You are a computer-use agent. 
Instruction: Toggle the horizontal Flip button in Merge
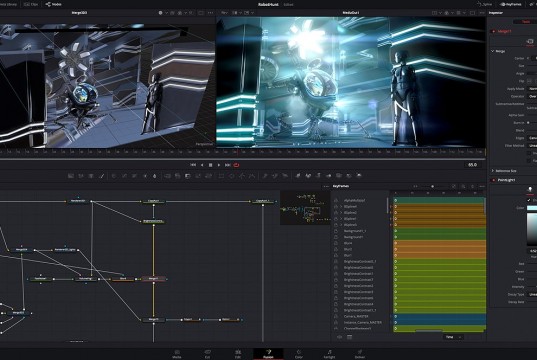tap(529, 81)
